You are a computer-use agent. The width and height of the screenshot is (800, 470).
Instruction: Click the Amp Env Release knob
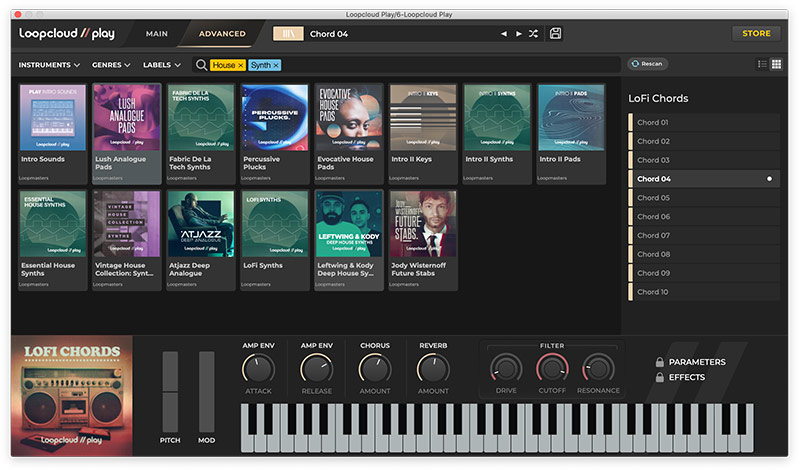coord(316,369)
